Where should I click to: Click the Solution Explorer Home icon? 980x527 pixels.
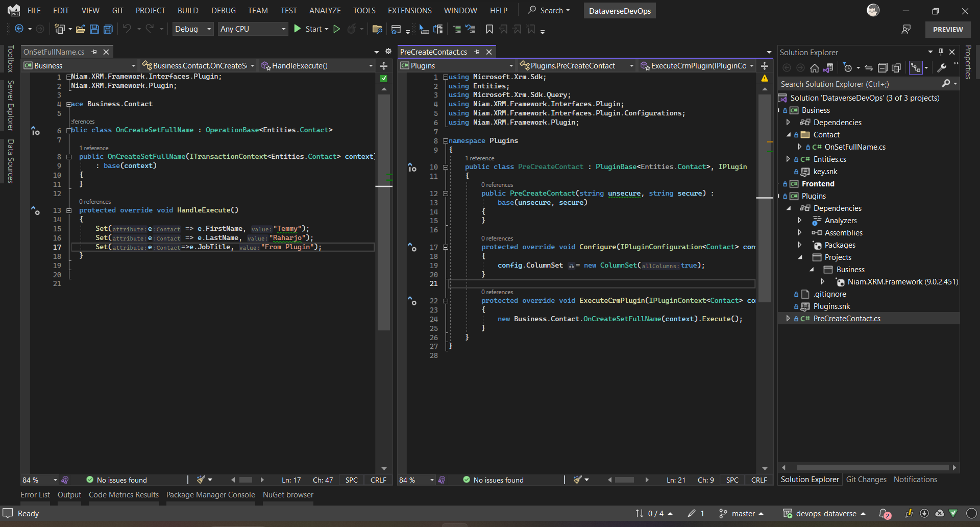tap(815, 68)
